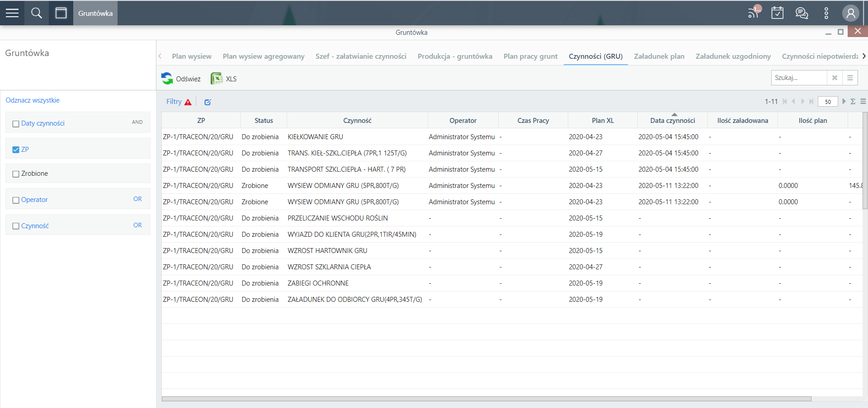Clear the Szukaj search box
This screenshot has height=408, width=868.
(x=835, y=78)
